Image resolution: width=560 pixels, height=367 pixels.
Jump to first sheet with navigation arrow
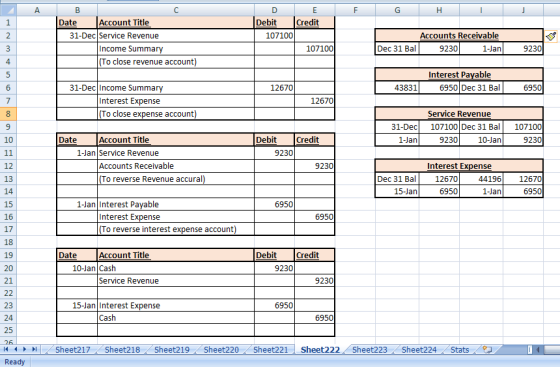(x=6, y=349)
